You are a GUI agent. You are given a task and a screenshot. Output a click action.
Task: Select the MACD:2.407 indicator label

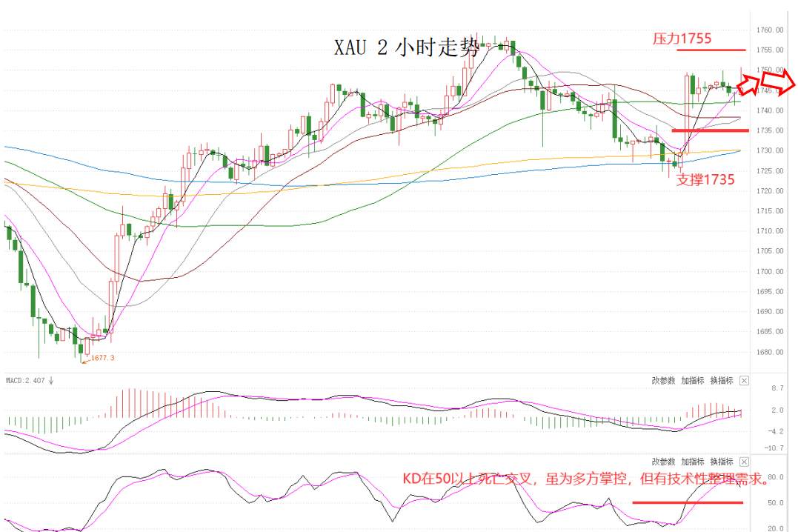click(x=25, y=380)
